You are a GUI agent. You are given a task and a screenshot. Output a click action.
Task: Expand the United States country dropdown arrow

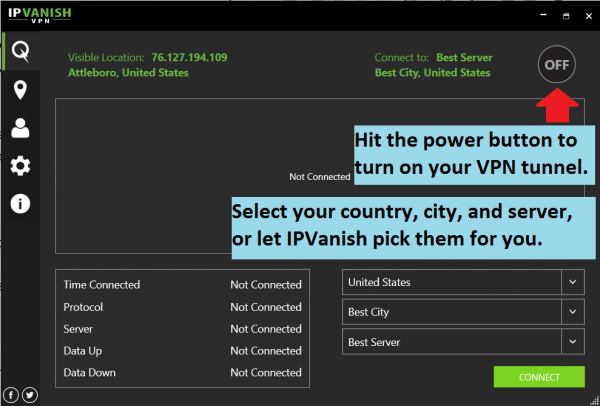tap(573, 282)
